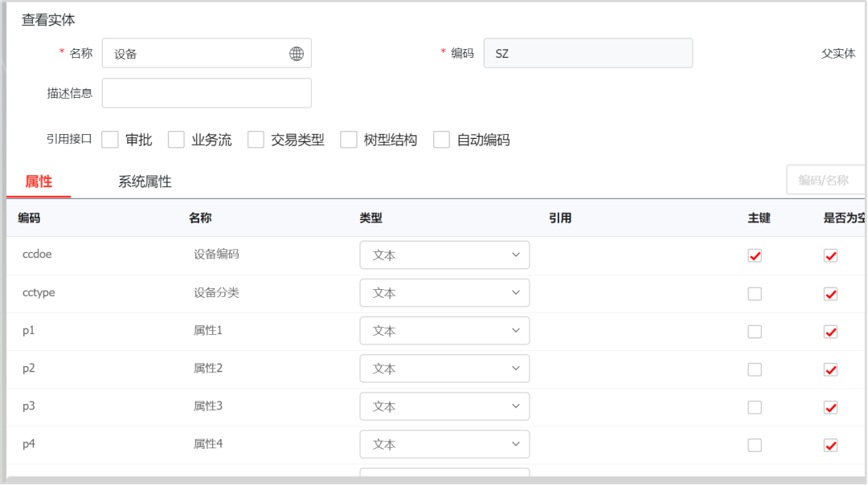Viewport: 868px width, 485px height.
Task: Toggle the 是否为空 checkbox for p2
Action: [831, 369]
